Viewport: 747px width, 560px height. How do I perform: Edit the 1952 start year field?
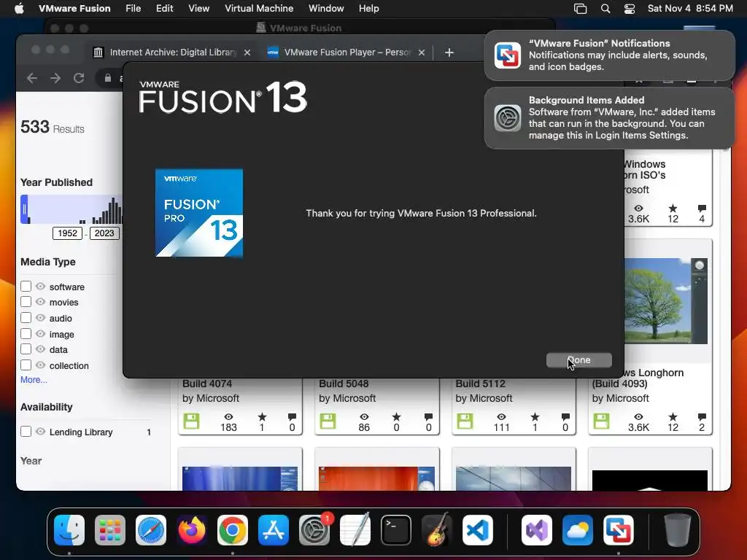(67, 233)
